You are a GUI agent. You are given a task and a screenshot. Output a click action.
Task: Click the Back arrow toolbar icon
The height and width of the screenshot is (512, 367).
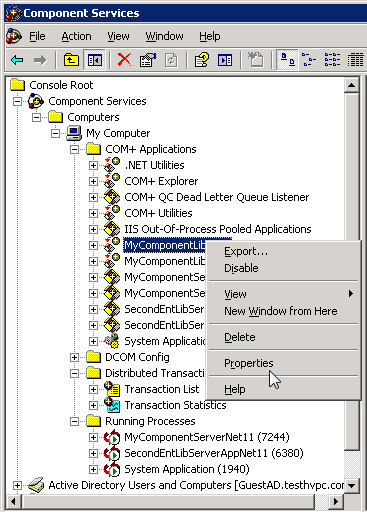[18, 60]
